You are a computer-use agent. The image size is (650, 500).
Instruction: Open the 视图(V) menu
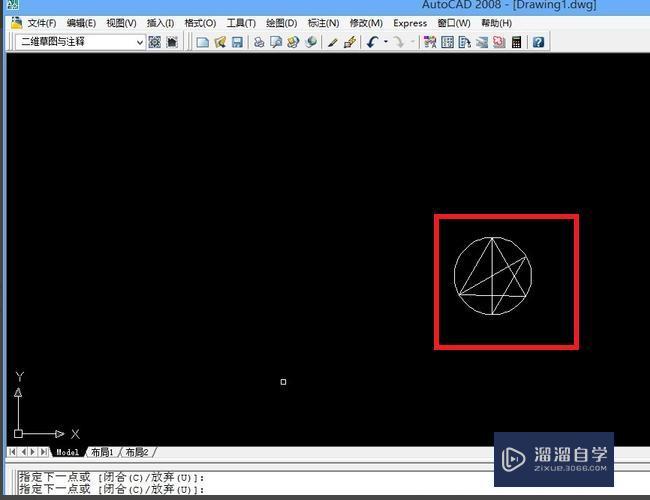[x=121, y=23]
